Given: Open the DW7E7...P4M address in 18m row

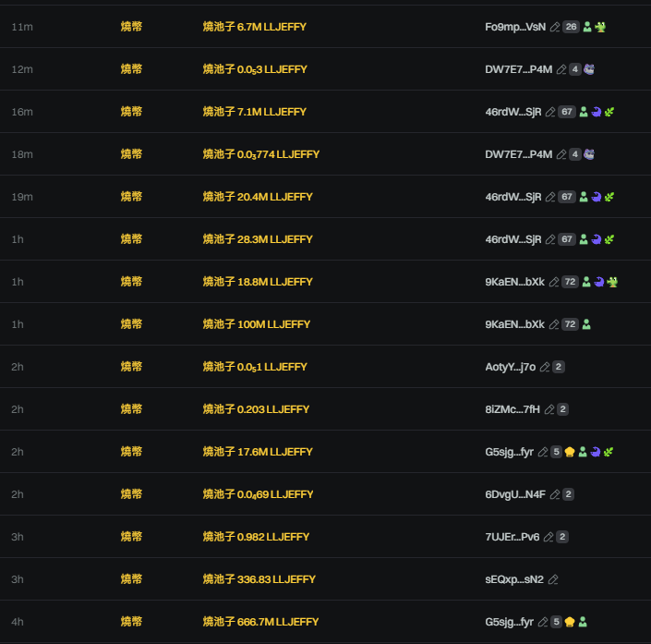Looking at the screenshot, I should pos(518,154).
